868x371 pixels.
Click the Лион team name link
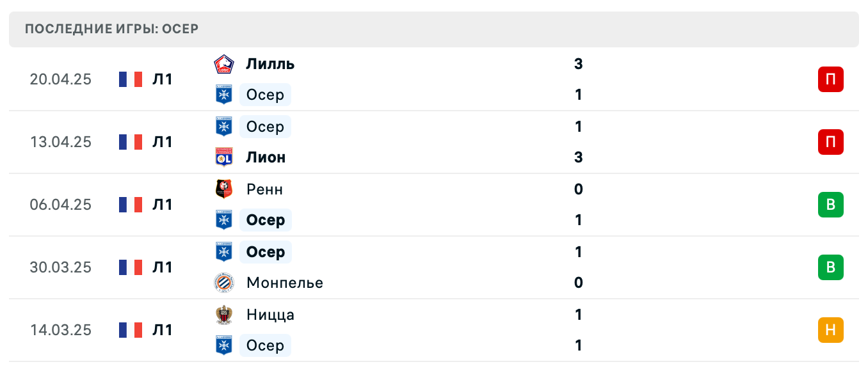click(x=265, y=157)
